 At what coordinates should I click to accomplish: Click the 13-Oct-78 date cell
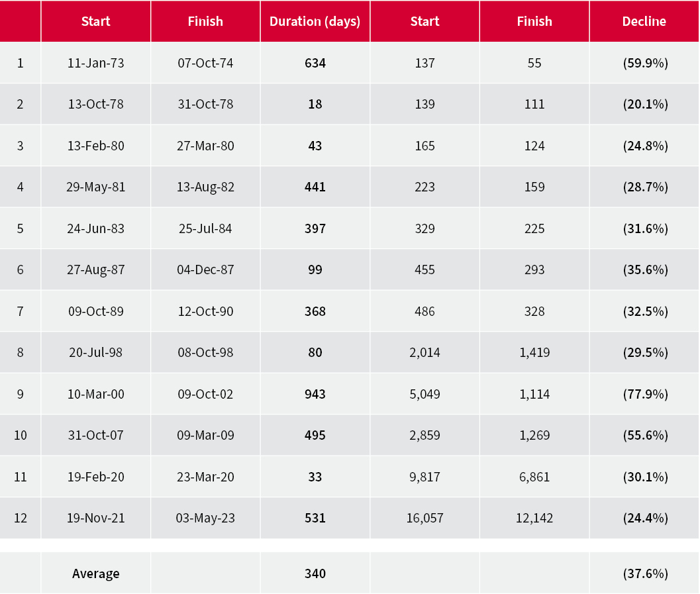click(x=95, y=104)
